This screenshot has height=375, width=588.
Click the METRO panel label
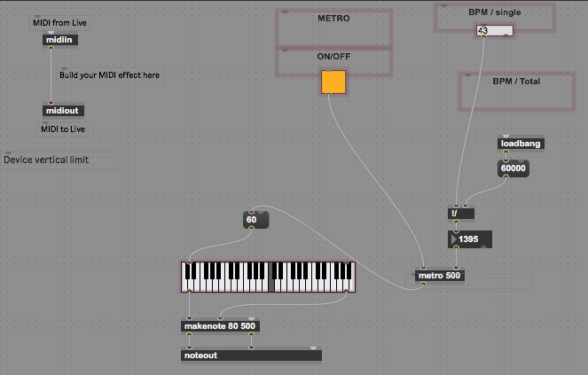click(333, 18)
